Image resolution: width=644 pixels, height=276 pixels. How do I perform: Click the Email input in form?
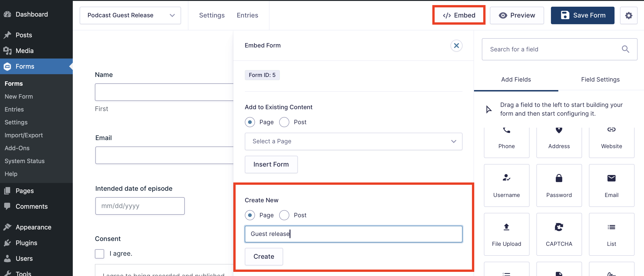(164, 155)
